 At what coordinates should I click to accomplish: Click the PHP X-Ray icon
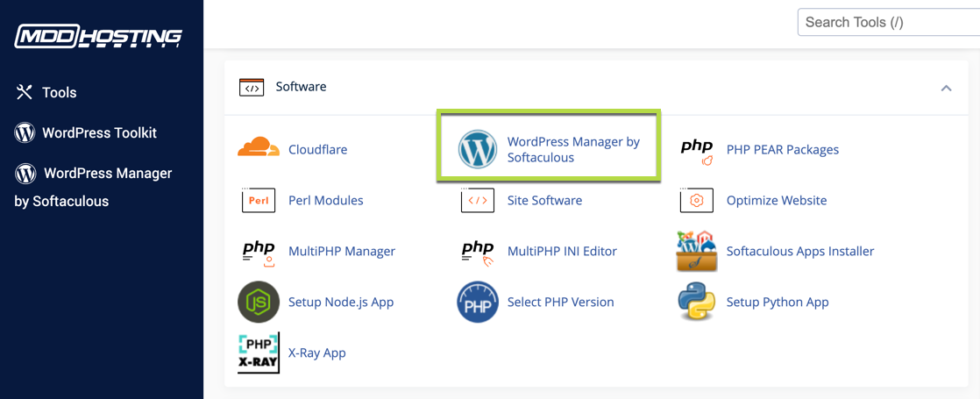coord(259,353)
